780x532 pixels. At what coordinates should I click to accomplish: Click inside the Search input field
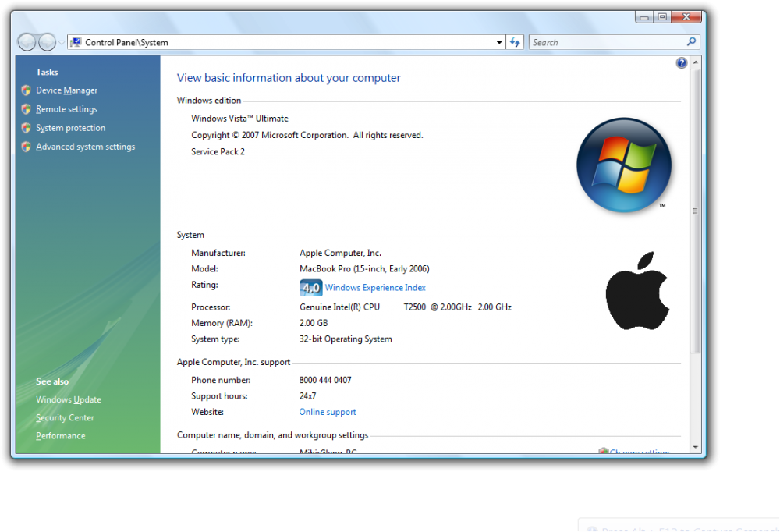click(x=604, y=42)
